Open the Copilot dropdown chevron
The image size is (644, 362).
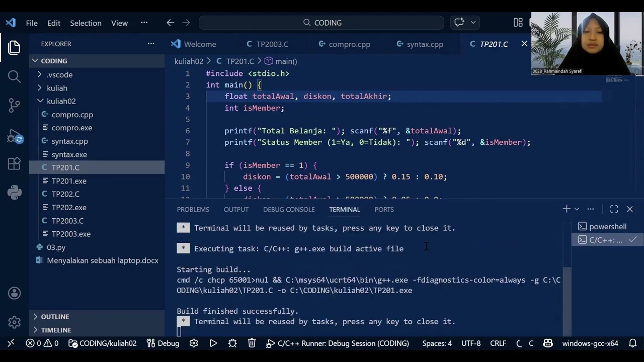click(x=473, y=23)
